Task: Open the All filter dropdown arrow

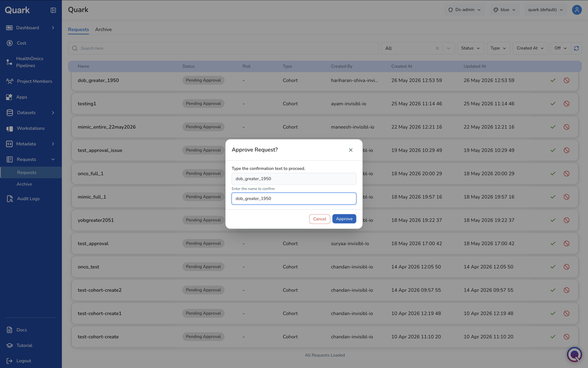Action: tap(449, 48)
